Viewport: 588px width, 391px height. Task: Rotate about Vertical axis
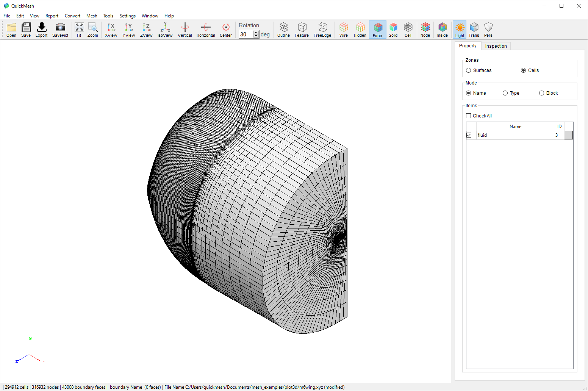tap(185, 30)
